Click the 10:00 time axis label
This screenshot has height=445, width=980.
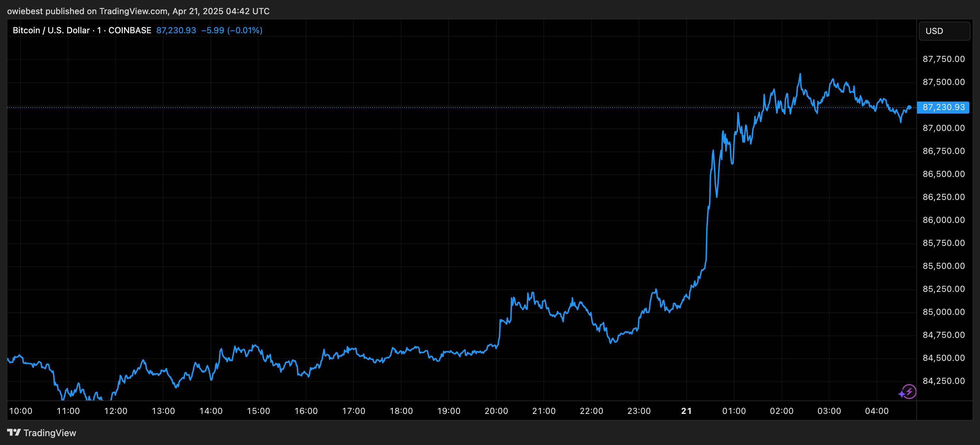point(21,411)
